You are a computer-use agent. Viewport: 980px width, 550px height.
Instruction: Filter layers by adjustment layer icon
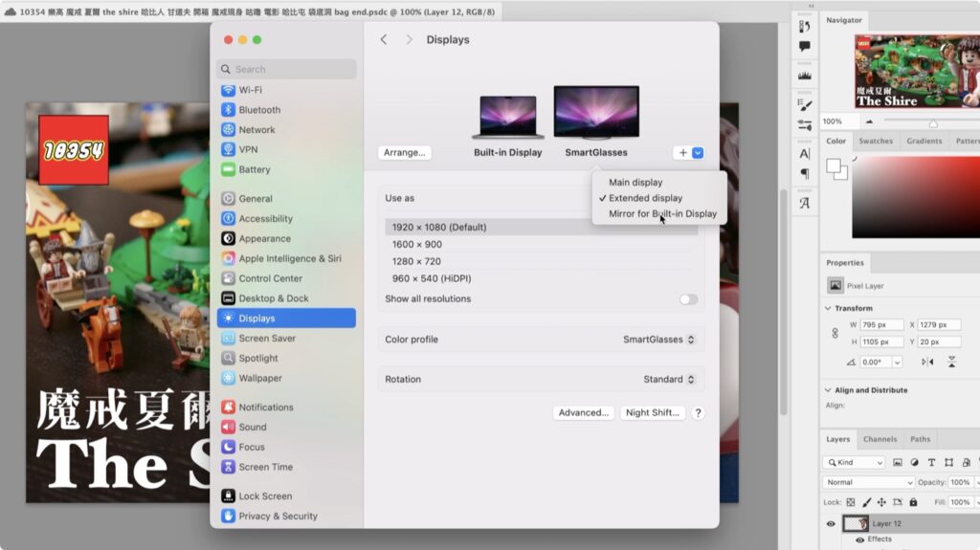click(x=914, y=463)
